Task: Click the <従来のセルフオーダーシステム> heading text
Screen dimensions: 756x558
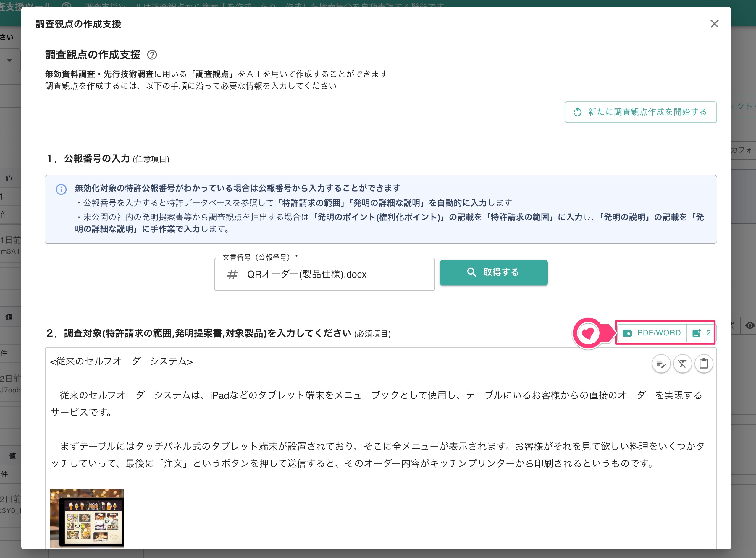Action: point(121,361)
